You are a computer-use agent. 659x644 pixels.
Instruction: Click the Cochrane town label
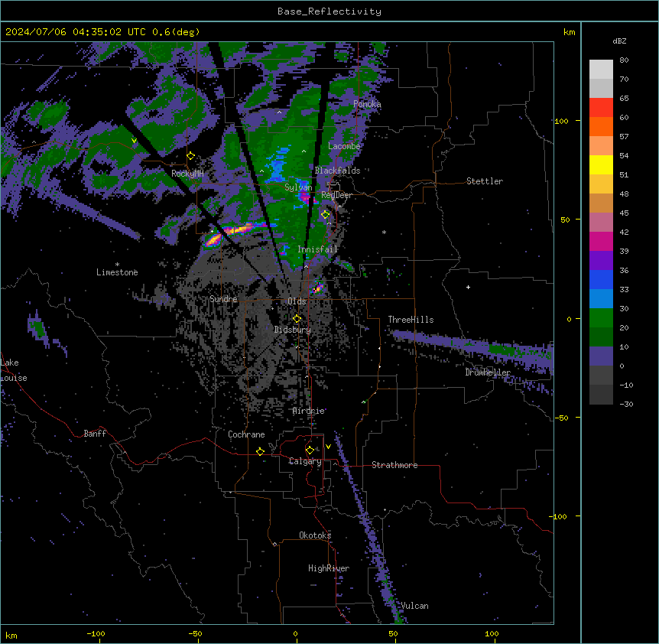(x=246, y=434)
